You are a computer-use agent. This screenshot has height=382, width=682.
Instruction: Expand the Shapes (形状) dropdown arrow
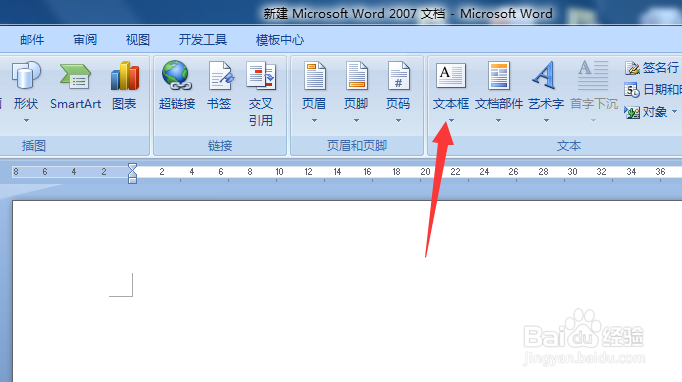[27, 121]
